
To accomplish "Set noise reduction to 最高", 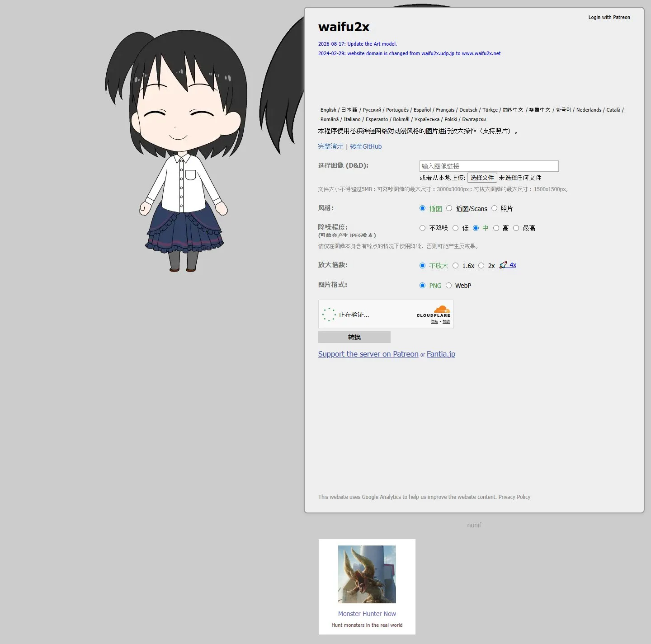I will (516, 228).
